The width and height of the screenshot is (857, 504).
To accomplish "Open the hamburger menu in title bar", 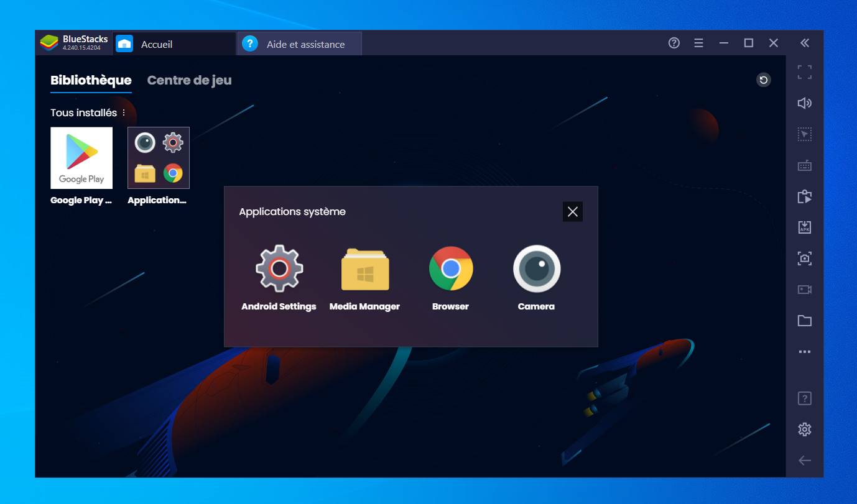I will [x=699, y=43].
